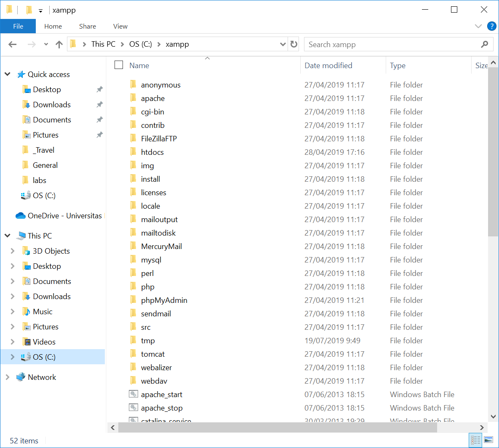Viewport: 499px width, 448px height.
Task: Open the Home ribbon tab
Action: pos(53,26)
